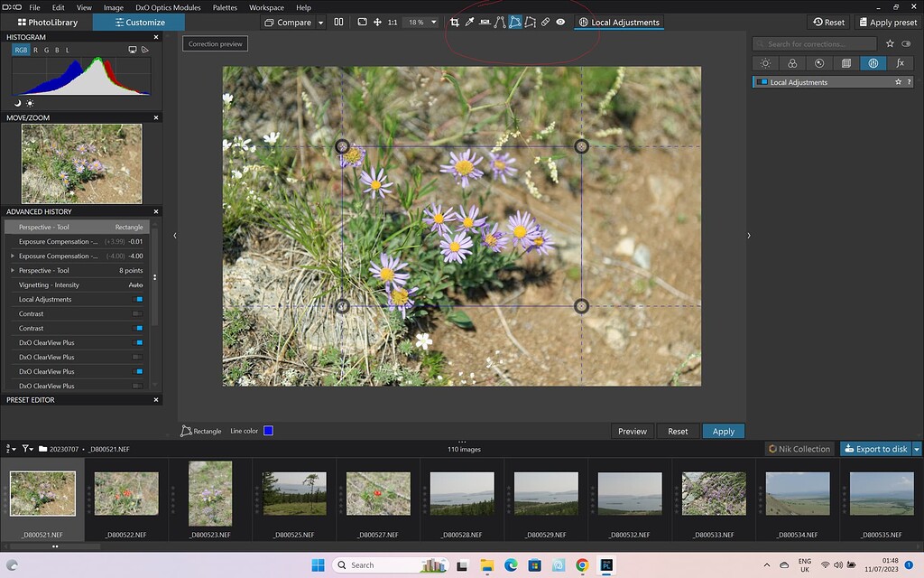Select the Crop tool
The image size is (924, 578).
tap(455, 22)
